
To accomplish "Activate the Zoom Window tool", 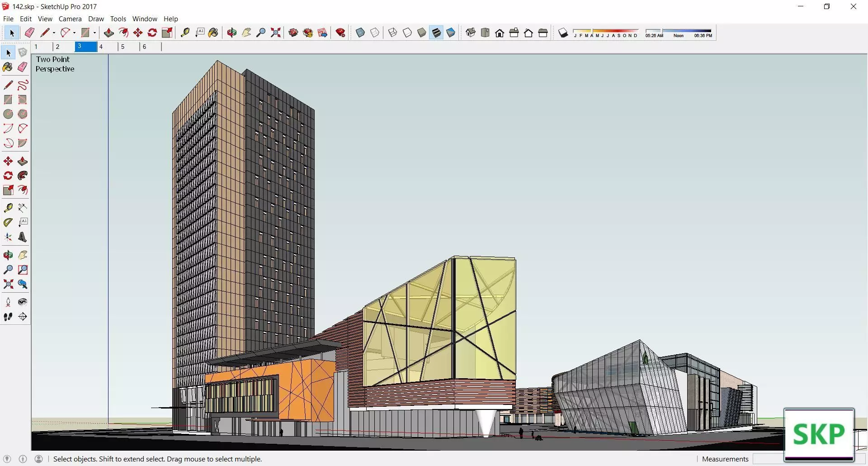I will pyautogui.click(x=23, y=270).
